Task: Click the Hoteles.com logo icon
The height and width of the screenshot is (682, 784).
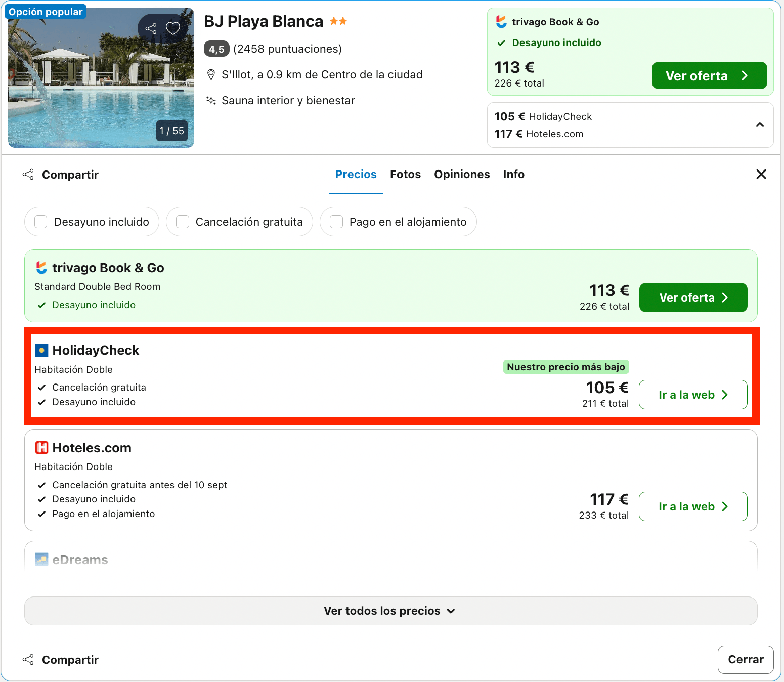Action: pos(41,448)
